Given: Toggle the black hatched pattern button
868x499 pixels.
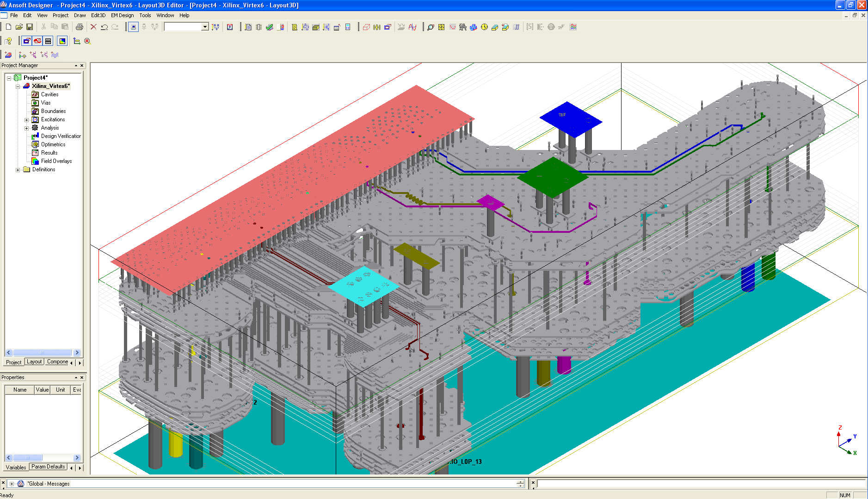Looking at the screenshot, I should (48, 41).
